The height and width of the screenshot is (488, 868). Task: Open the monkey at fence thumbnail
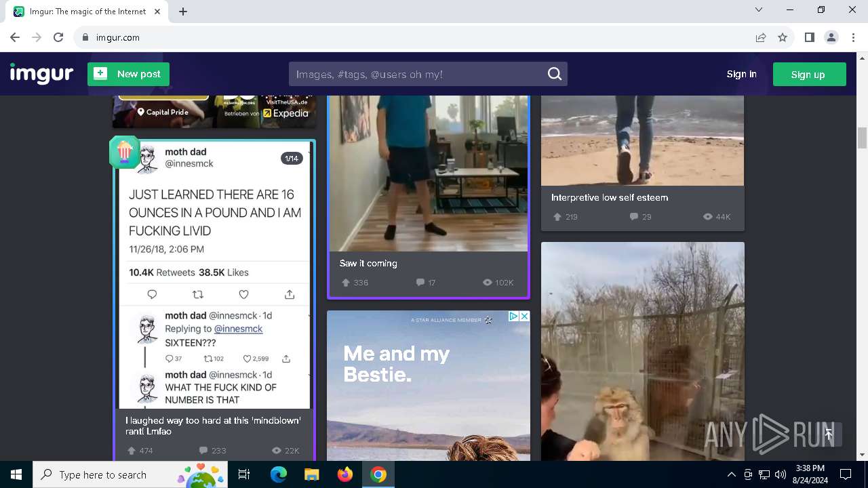pyautogui.click(x=643, y=351)
